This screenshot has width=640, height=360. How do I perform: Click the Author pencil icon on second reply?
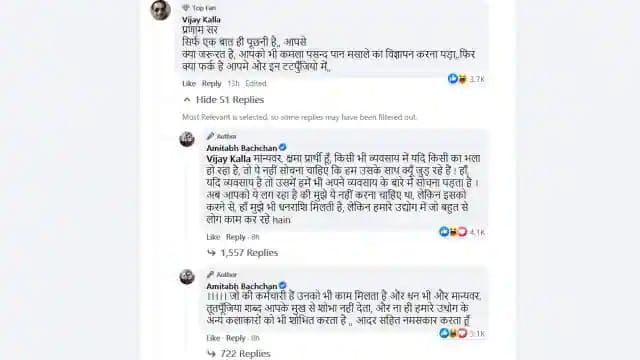210,274
